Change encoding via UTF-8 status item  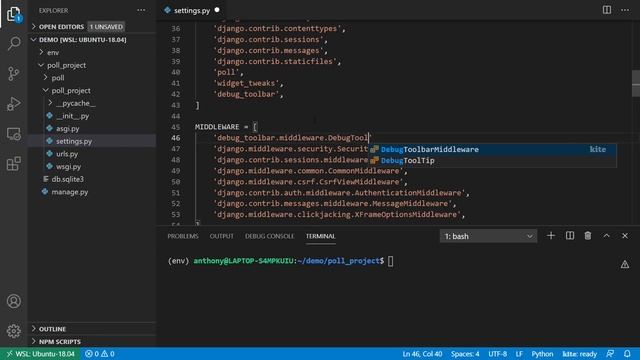click(x=498, y=354)
